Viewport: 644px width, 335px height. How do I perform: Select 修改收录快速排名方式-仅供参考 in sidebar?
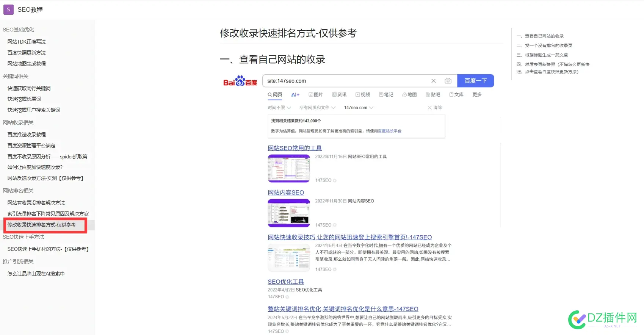tap(42, 225)
